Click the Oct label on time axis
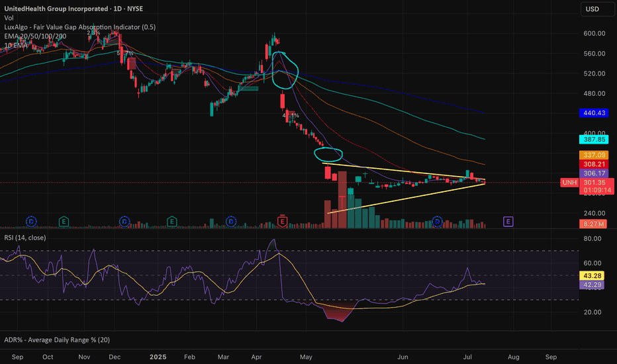The height and width of the screenshot is (364, 617). tap(48, 357)
